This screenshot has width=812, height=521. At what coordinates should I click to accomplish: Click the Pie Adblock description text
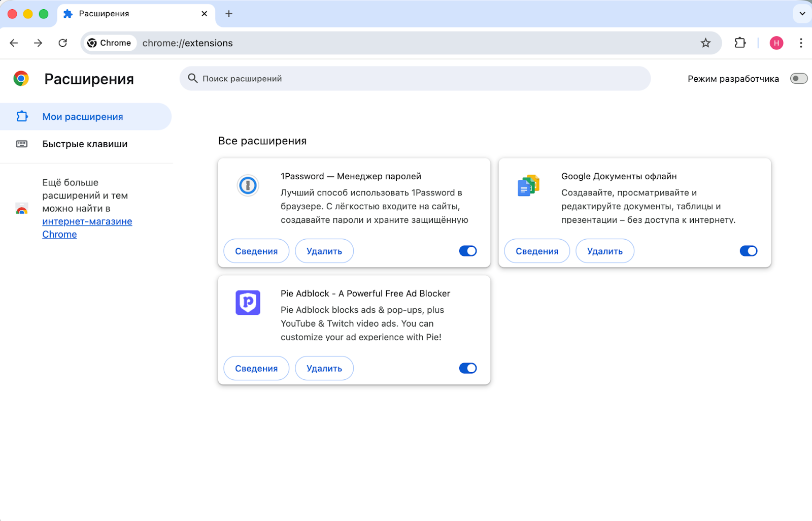tap(362, 323)
